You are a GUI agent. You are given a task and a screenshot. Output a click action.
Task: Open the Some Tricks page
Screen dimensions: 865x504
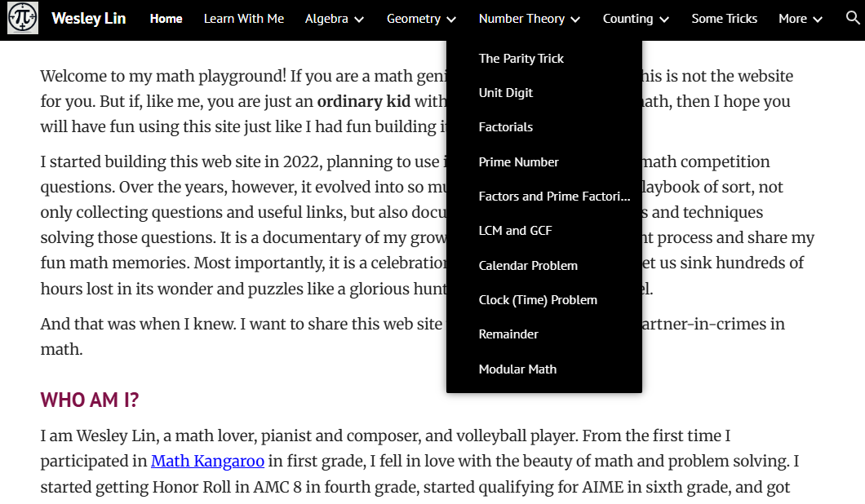point(725,19)
